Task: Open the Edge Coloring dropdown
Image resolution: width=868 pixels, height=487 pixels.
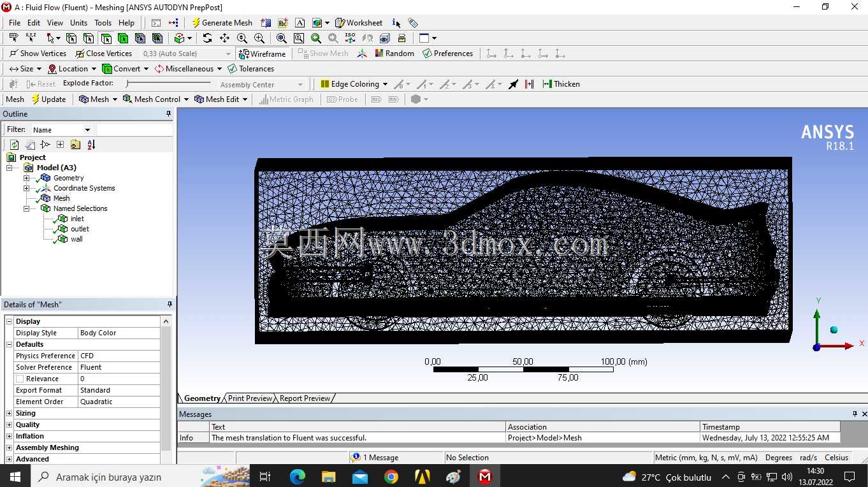Action: (x=354, y=84)
